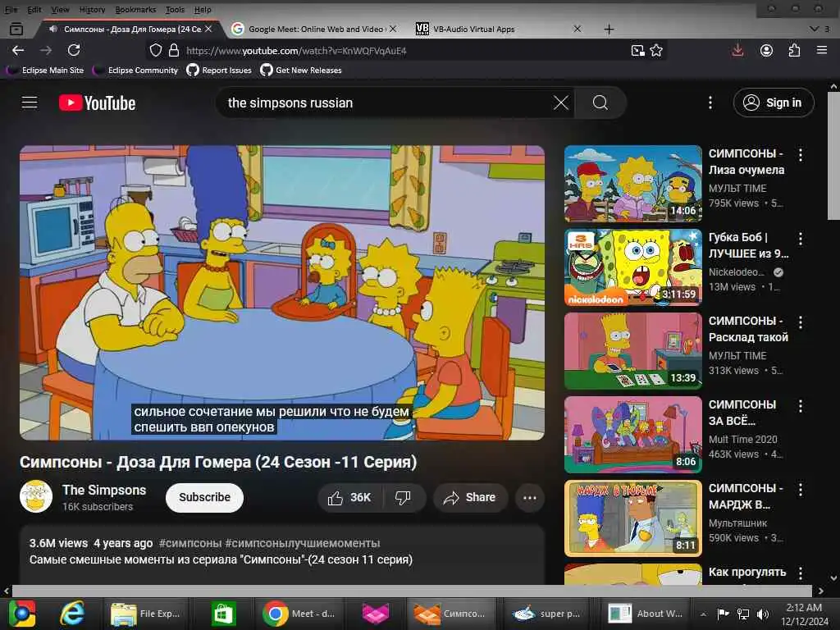
Task: Click the #симпсоны hashtag link
Action: pyautogui.click(x=190, y=543)
